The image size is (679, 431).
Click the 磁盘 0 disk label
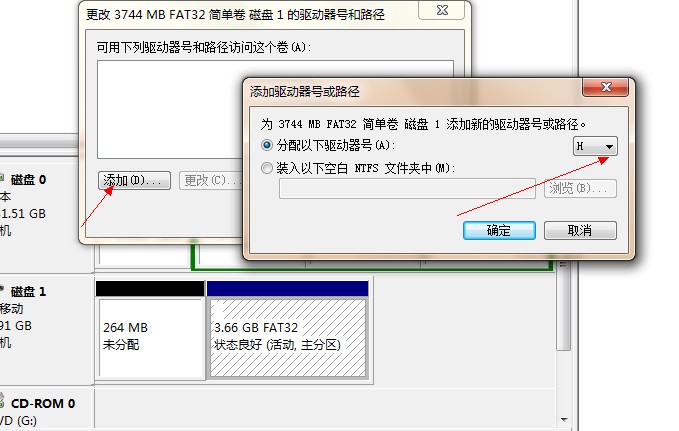[29, 179]
